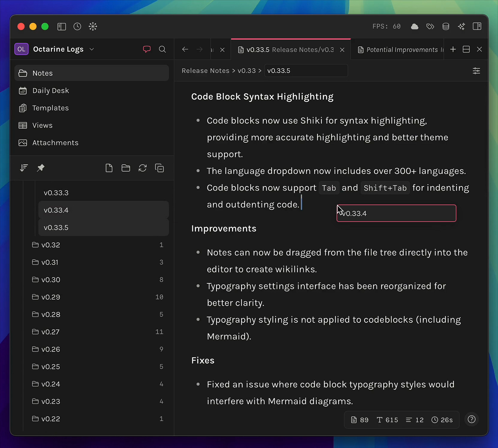Open Attachments section
Image resolution: width=498 pixels, height=448 pixels.
point(92,143)
